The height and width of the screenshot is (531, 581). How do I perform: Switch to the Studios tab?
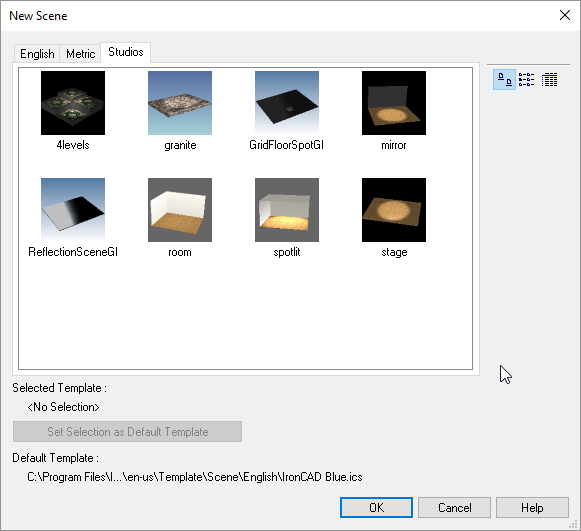126,52
